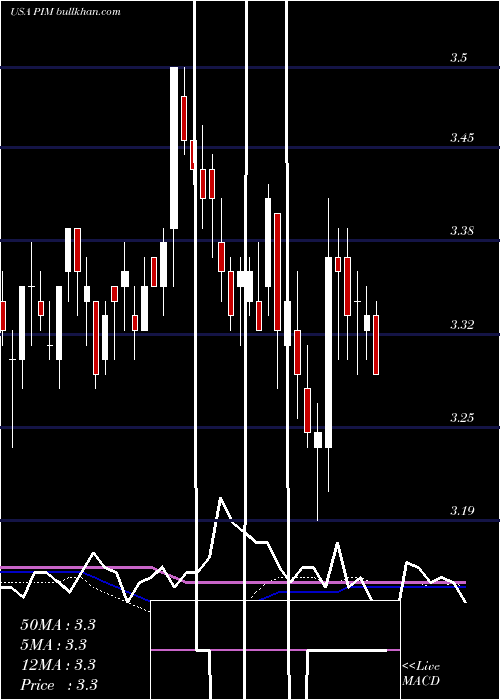The image size is (500, 700).
Task: Click the 3.5 price axis label
Action: coord(458,58)
